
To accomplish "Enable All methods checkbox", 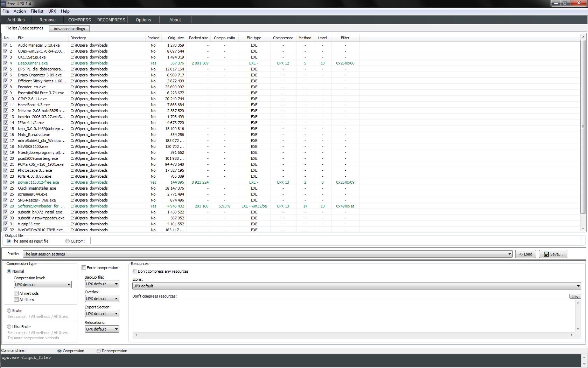I will pyautogui.click(x=16, y=293).
